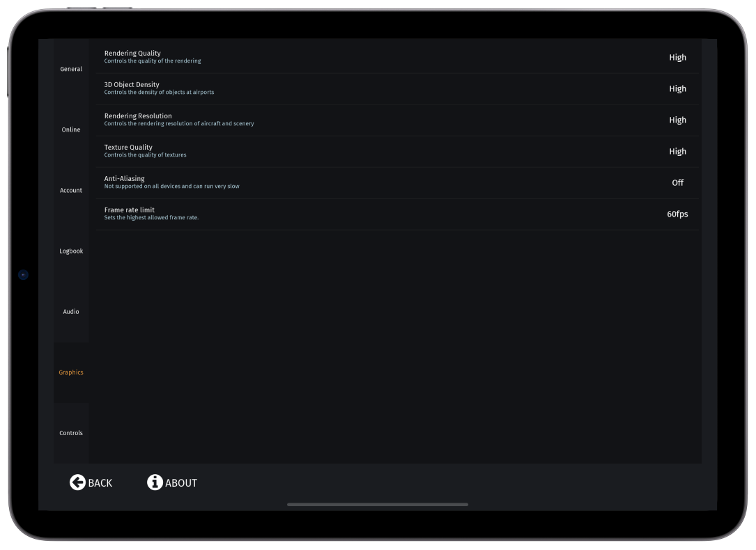The height and width of the screenshot is (550, 756).
Task: Open the Controls settings tab
Action: [71, 433]
